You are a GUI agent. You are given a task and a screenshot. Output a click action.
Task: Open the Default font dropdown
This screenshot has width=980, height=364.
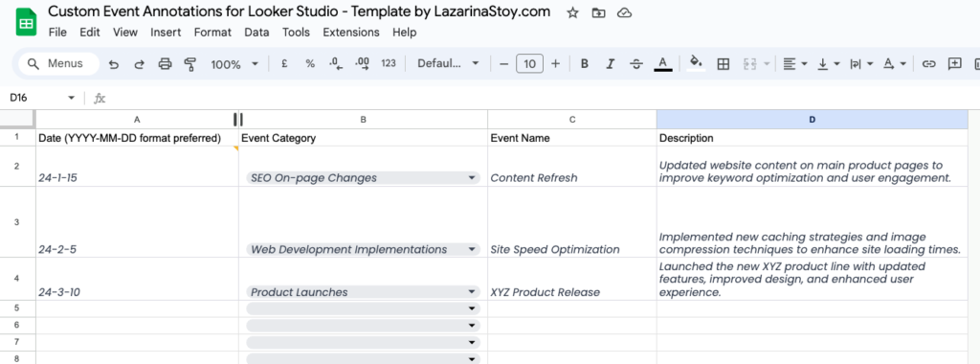(448, 64)
